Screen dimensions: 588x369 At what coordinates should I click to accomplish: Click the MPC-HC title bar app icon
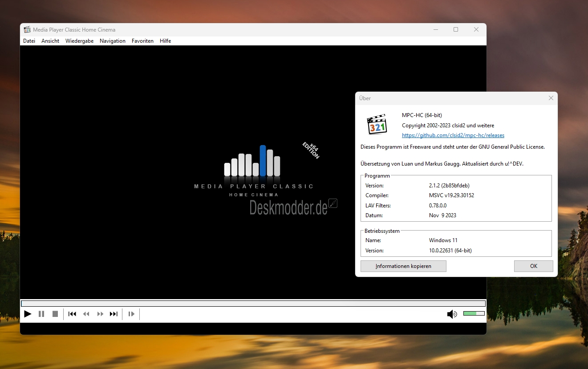click(x=27, y=29)
